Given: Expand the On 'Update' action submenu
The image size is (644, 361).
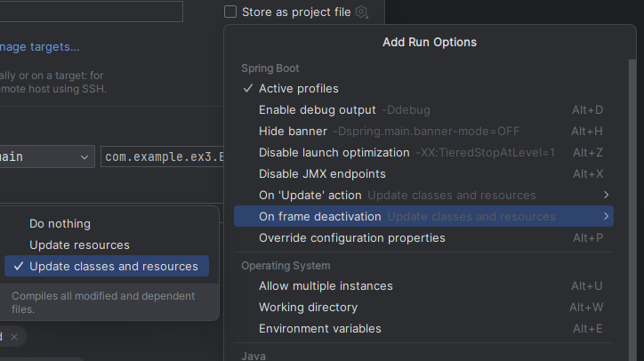Looking at the screenshot, I should pos(606,195).
